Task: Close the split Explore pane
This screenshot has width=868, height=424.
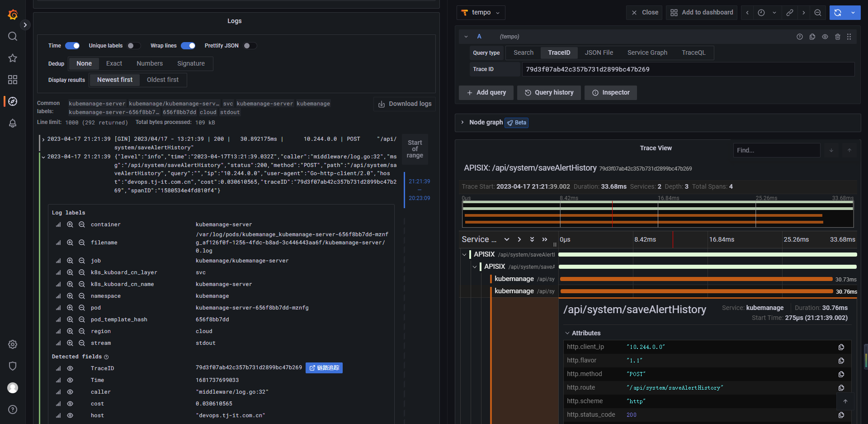Action: [645, 13]
